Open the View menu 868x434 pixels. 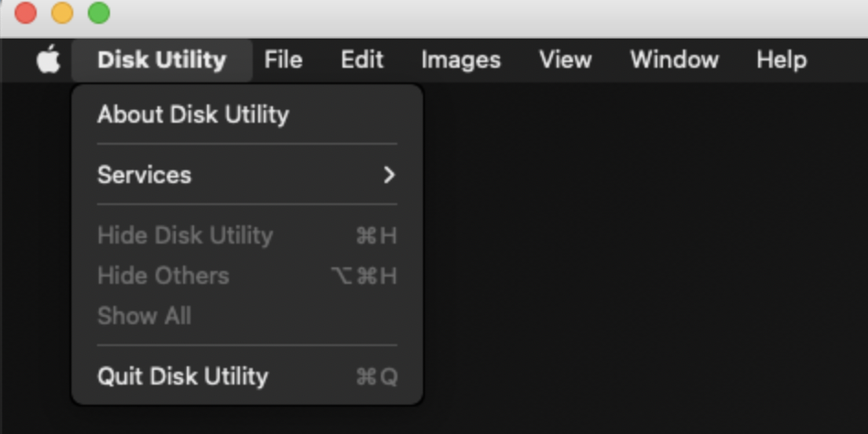tap(565, 60)
